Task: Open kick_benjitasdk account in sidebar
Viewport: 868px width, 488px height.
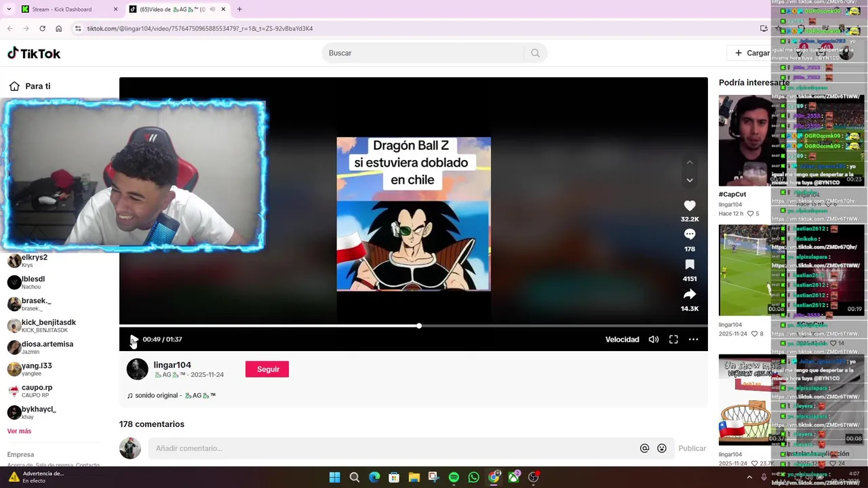Action: click(41, 325)
